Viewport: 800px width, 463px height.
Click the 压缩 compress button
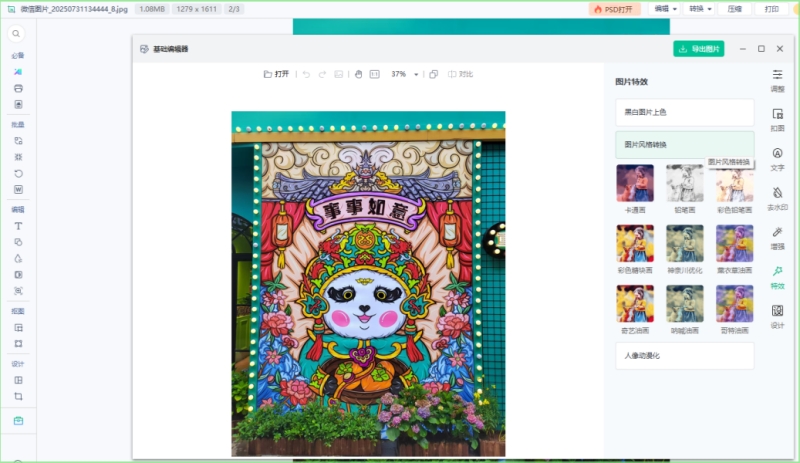coord(735,9)
